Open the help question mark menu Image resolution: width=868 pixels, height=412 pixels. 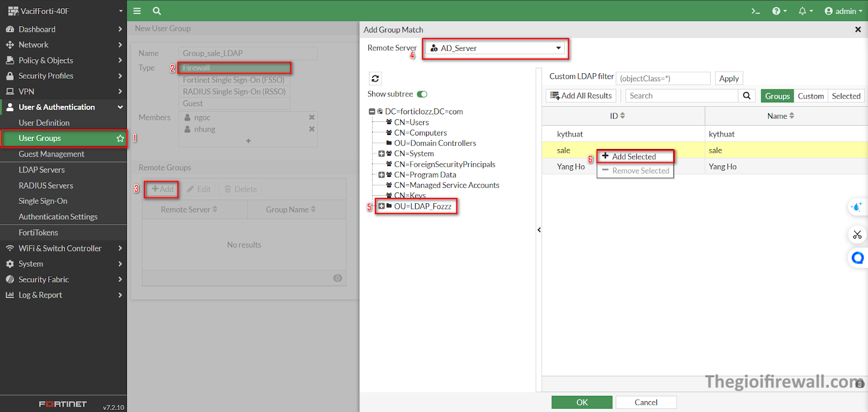click(779, 11)
